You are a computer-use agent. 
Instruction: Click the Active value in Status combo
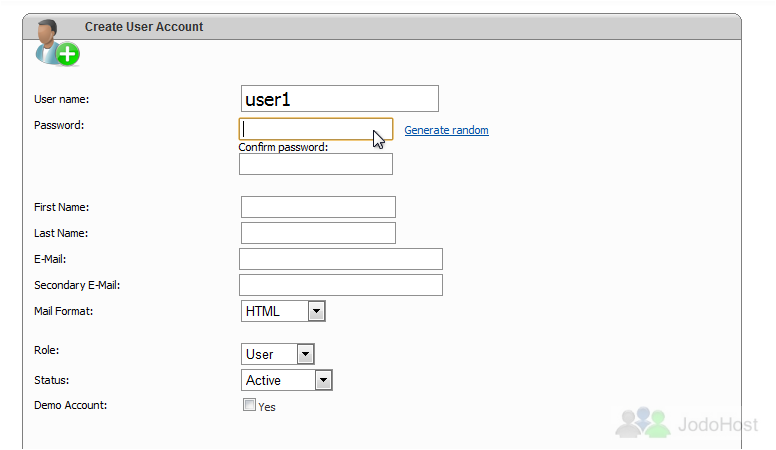(x=263, y=380)
